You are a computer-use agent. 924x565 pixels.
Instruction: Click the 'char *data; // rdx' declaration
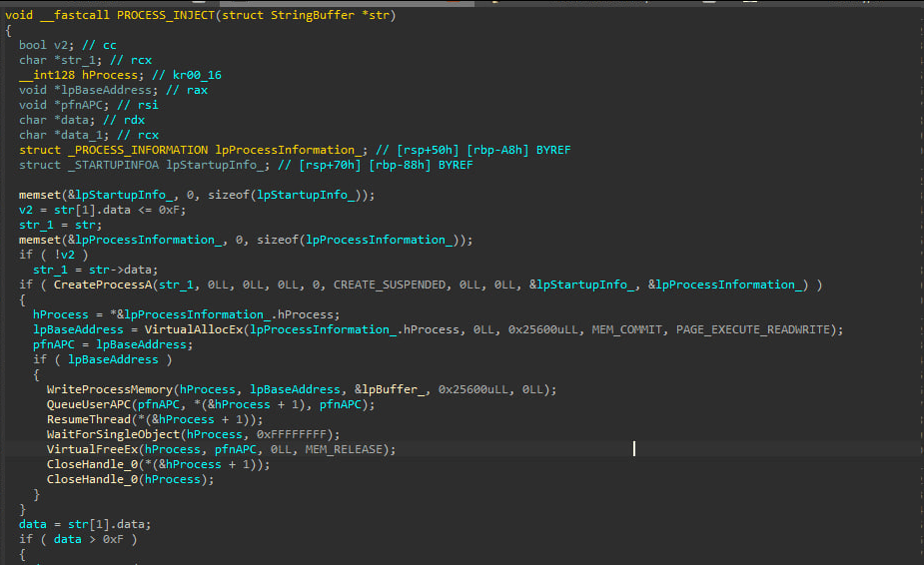coord(82,120)
